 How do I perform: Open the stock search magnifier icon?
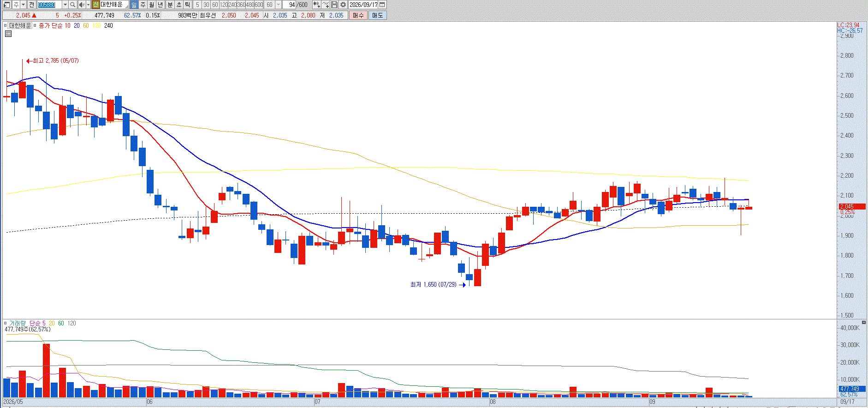coord(73,5)
